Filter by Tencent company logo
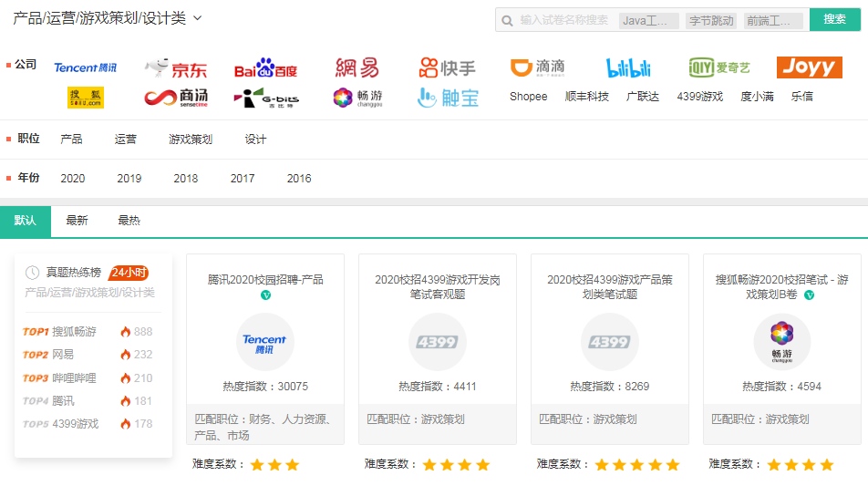This screenshot has height=486, width=868. tap(86, 67)
